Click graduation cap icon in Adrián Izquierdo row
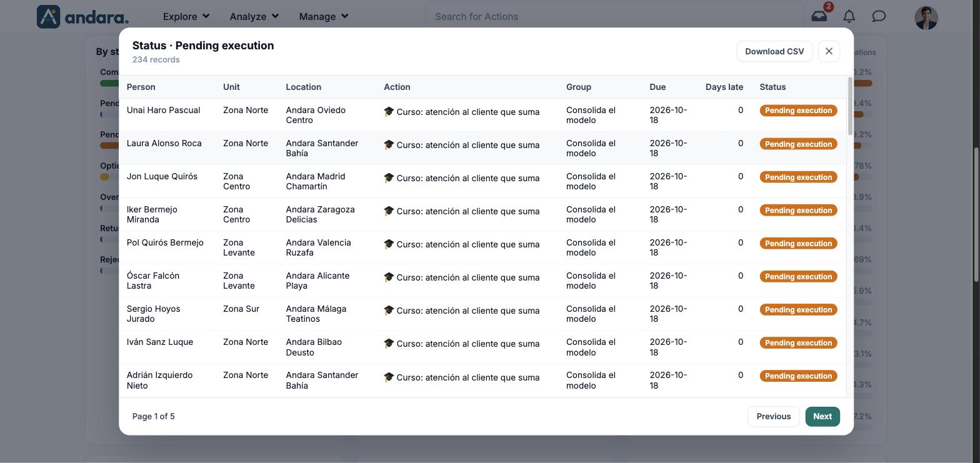This screenshot has width=980, height=463. pos(389,377)
